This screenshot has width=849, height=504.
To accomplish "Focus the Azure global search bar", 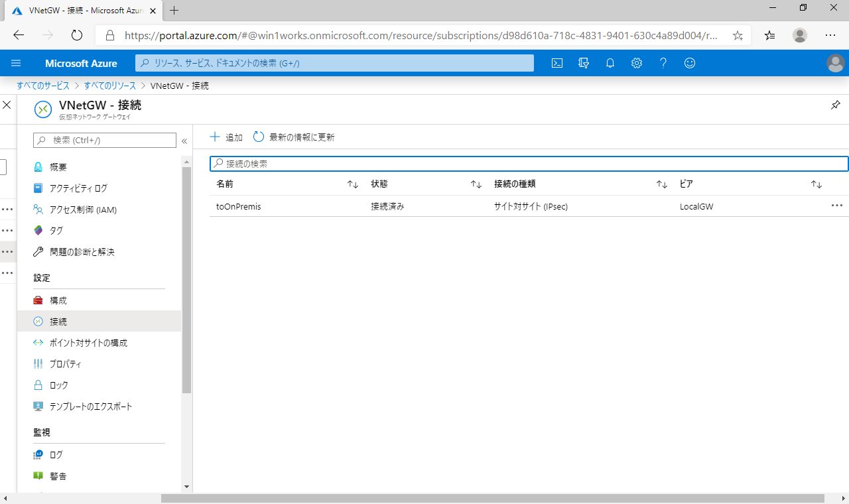I will [335, 63].
